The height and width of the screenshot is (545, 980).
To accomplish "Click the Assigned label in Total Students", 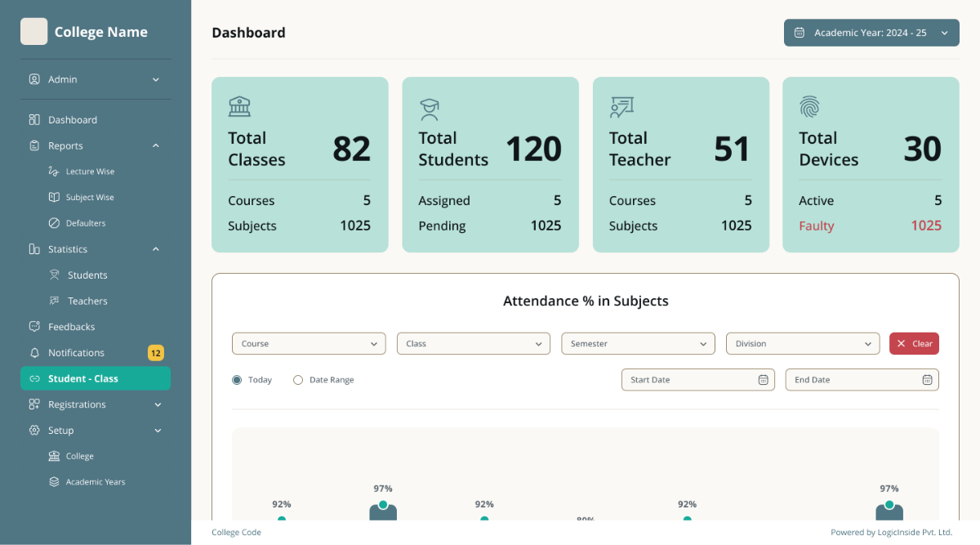I will coord(444,201).
